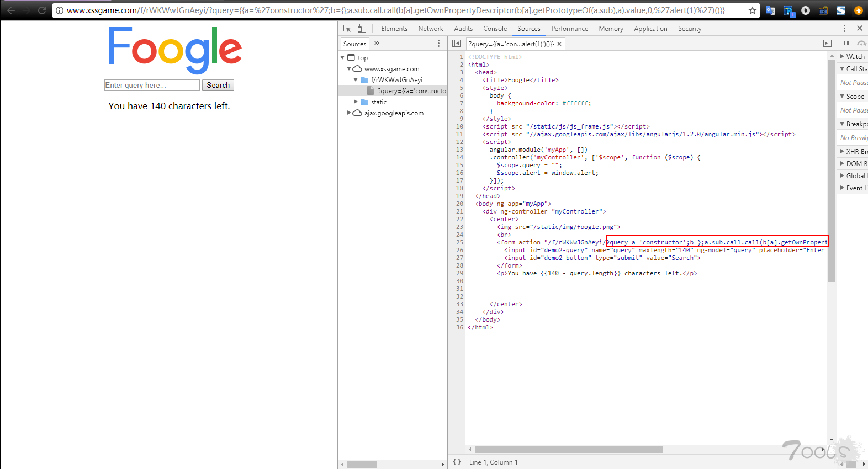The width and height of the screenshot is (868, 469).
Task: Open the blue bird extension with alert badge
Action: click(788, 11)
